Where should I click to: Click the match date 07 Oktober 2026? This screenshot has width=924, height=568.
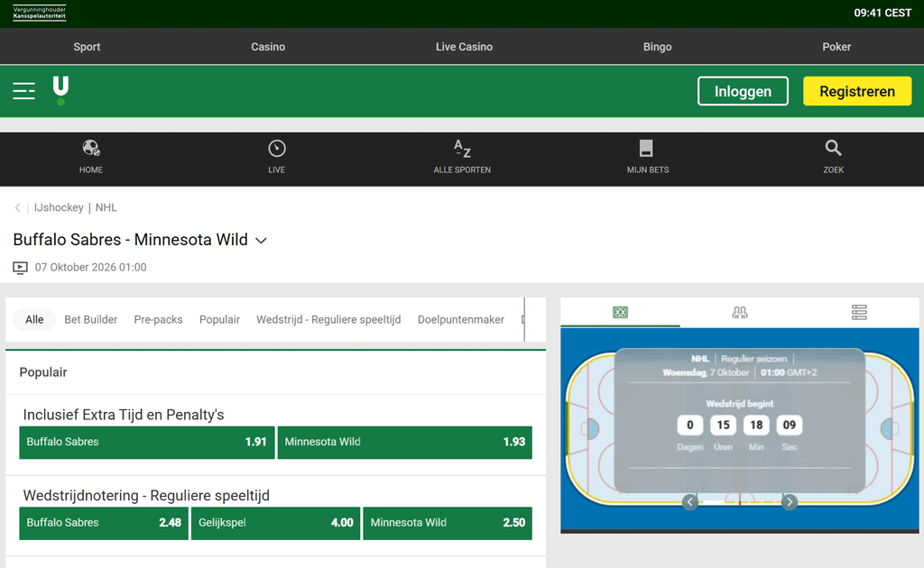(x=91, y=267)
